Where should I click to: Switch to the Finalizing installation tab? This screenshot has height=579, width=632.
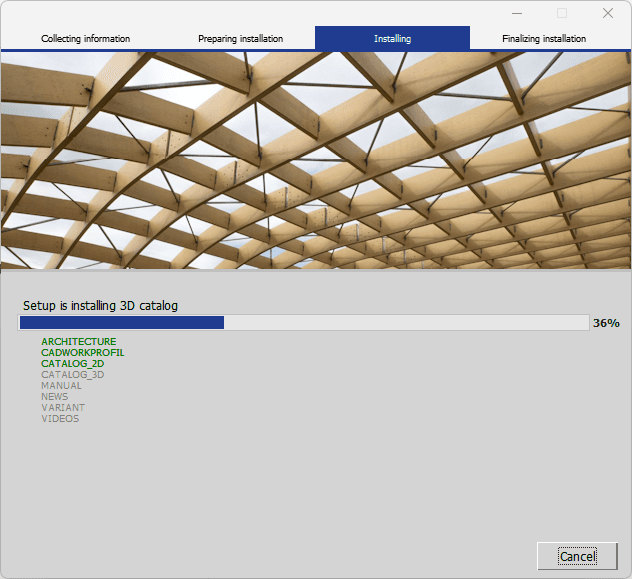(544, 39)
